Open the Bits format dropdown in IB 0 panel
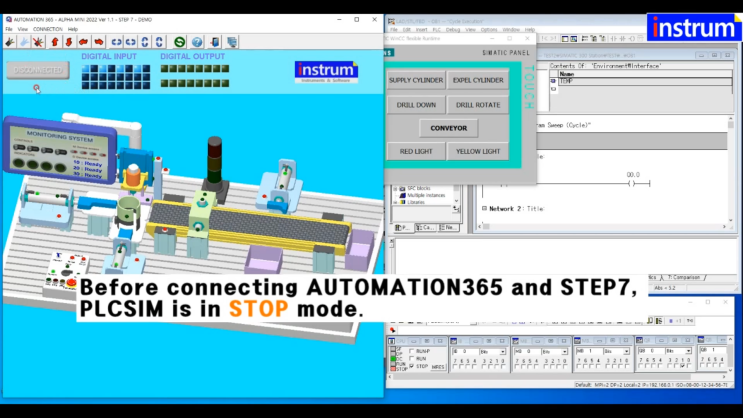 click(502, 352)
